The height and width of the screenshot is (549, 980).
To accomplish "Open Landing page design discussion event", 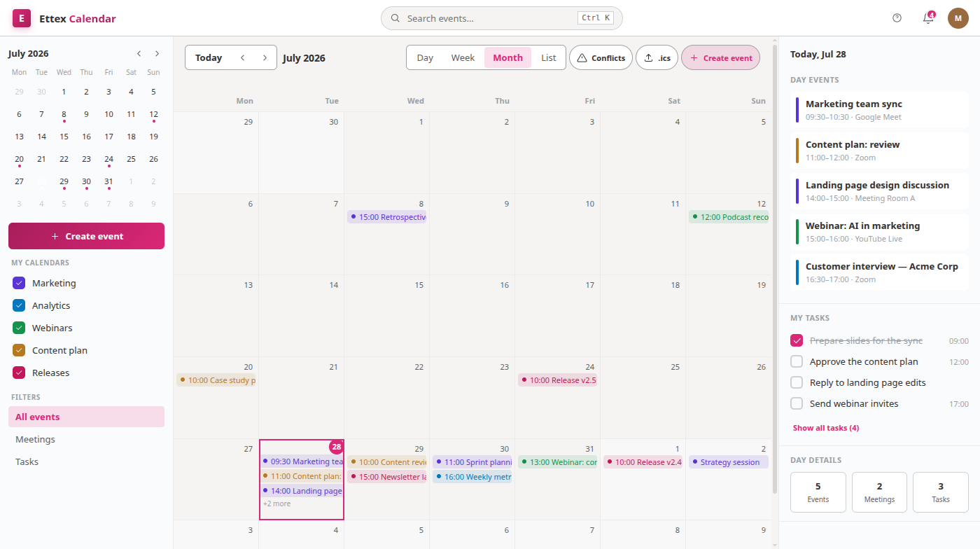I will pos(879,192).
